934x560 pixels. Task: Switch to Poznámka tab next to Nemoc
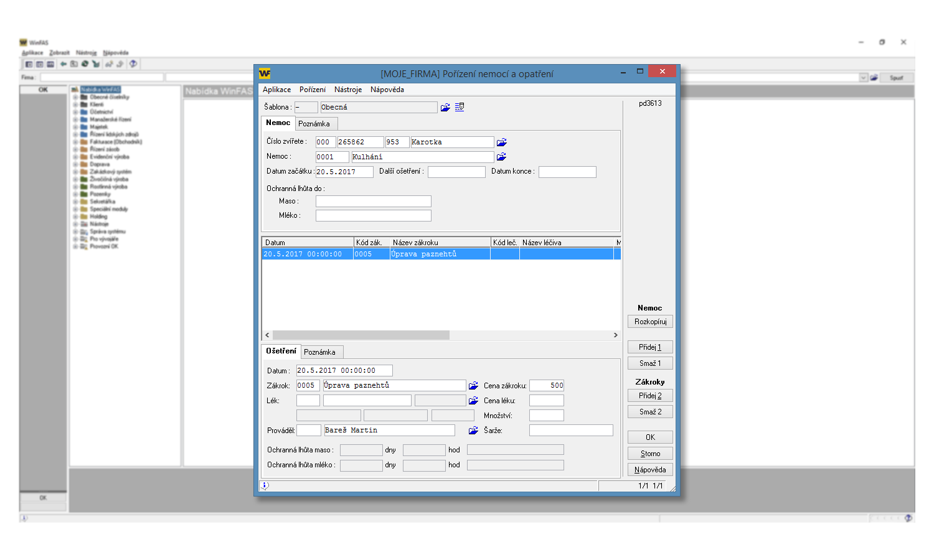(x=314, y=124)
